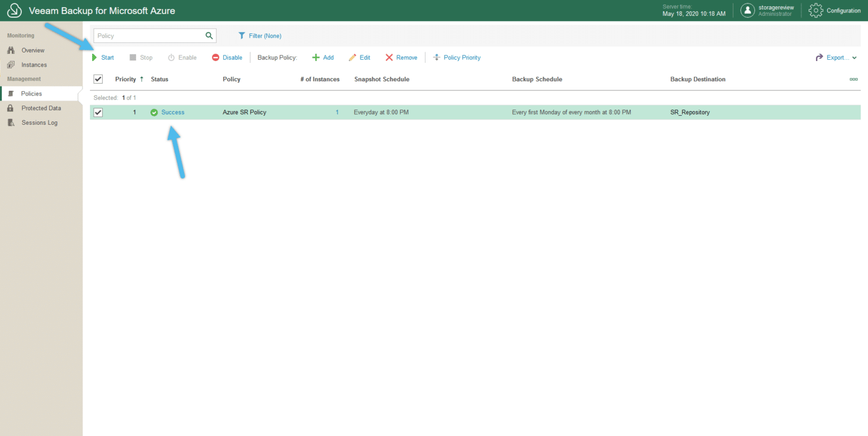Open the Success status link

tap(173, 112)
